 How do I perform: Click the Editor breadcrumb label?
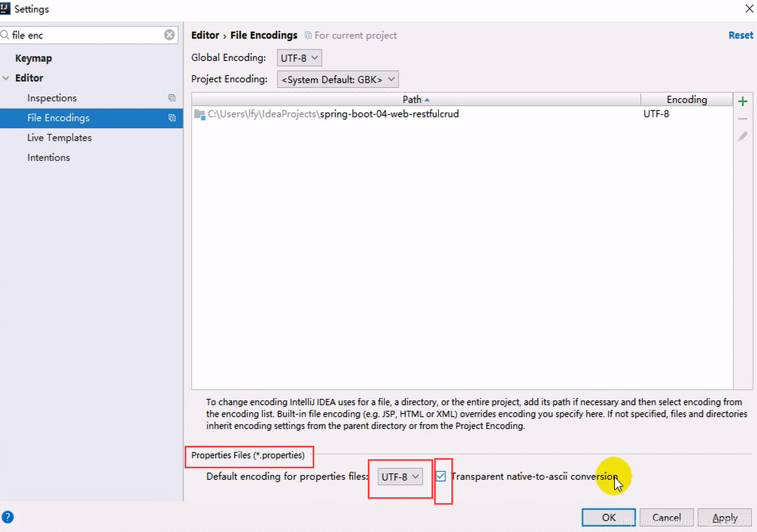(205, 35)
